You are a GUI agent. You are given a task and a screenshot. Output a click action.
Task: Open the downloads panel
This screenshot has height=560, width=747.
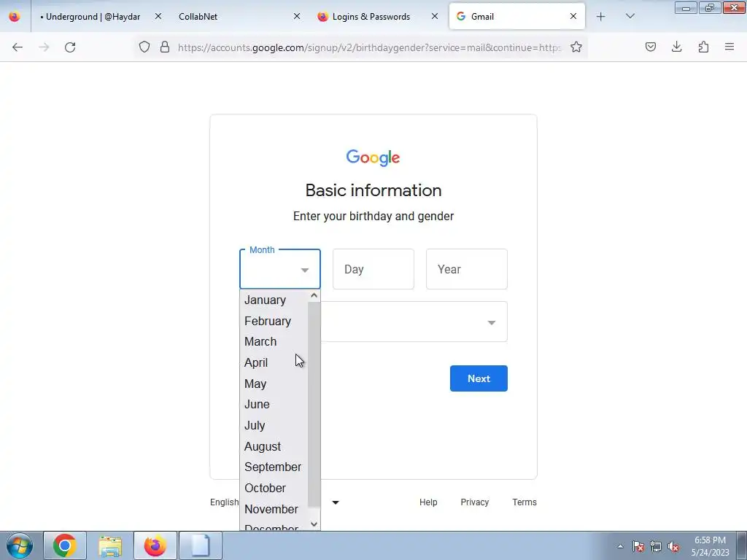coord(676,47)
